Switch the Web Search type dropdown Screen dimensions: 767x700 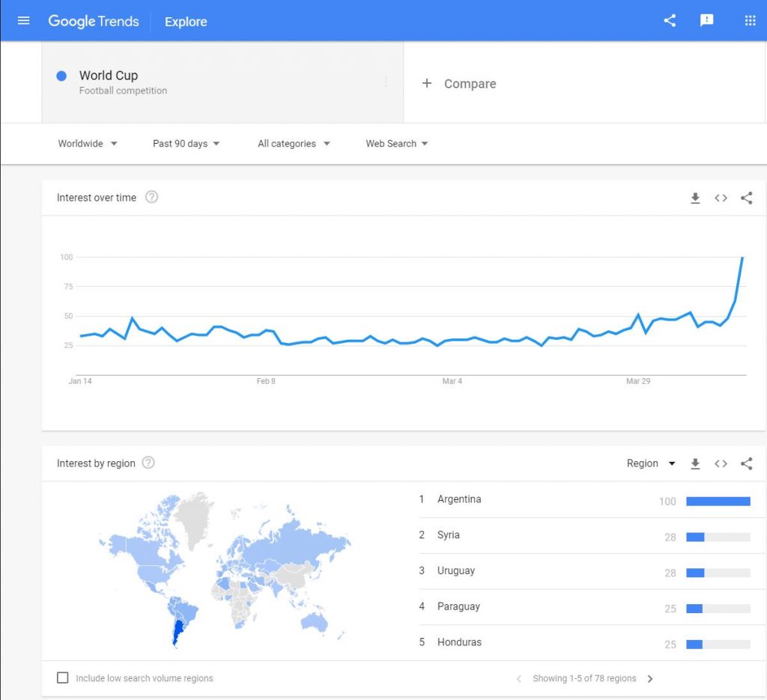pyautogui.click(x=397, y=144)
